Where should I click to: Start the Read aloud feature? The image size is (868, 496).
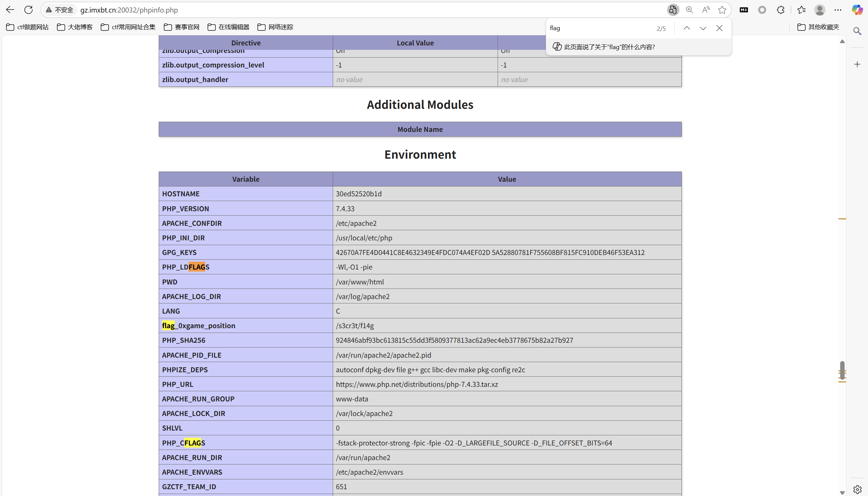coord(706,10)
